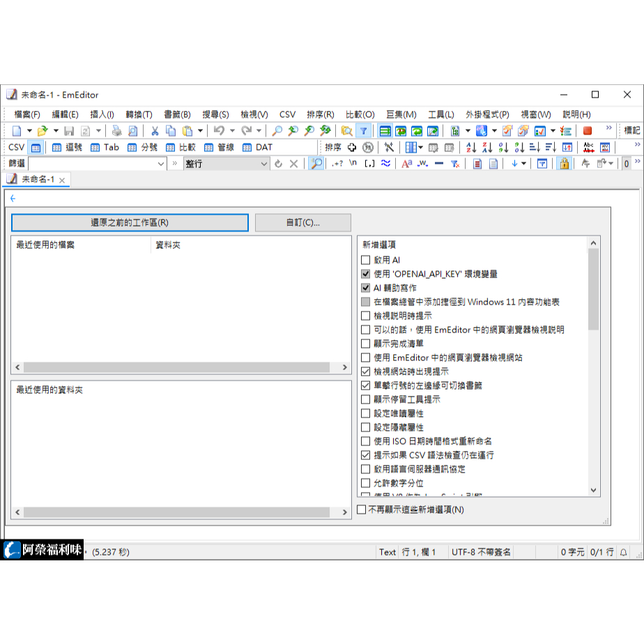Click the Print icon

[117, 131]
